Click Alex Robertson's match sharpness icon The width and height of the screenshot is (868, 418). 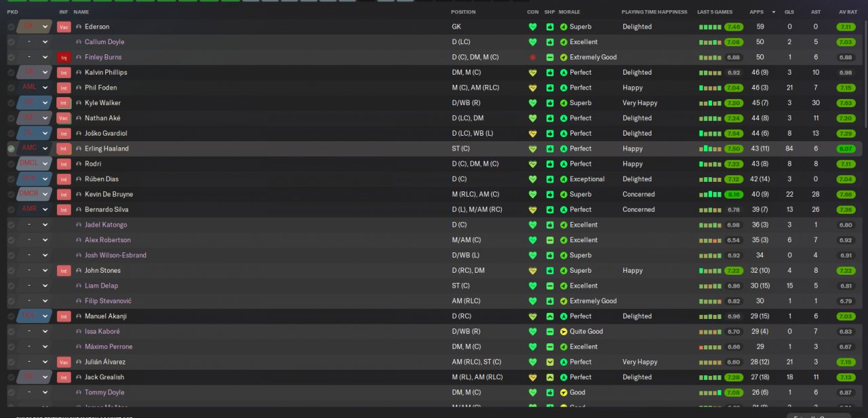click(550, 240)
